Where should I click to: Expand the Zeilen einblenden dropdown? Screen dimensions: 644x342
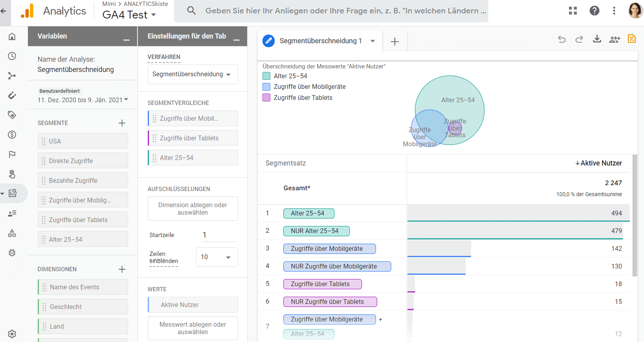pyautogui.click(x=217, y=257)
